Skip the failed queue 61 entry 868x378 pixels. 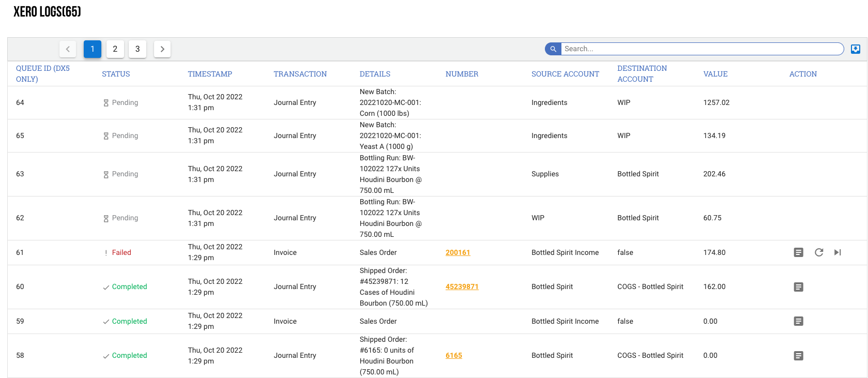click(837, 252)
